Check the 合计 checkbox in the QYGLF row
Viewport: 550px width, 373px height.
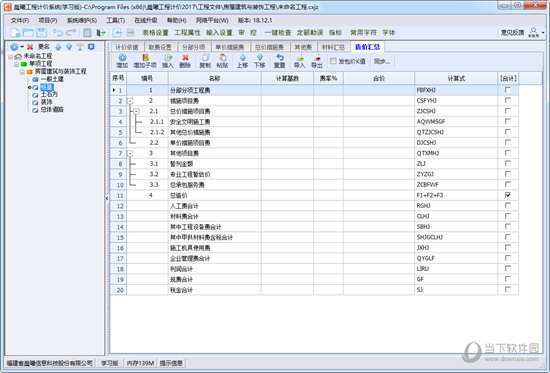(508, 258)
